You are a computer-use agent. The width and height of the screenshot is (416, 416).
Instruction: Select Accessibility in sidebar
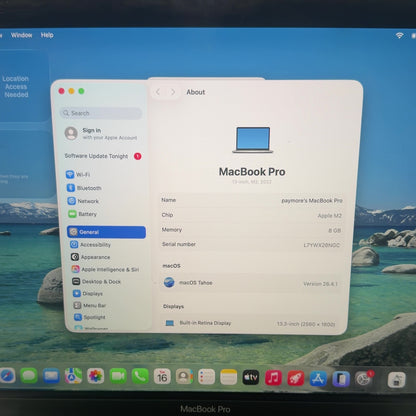pyautogui.click(x=91, y=245)
